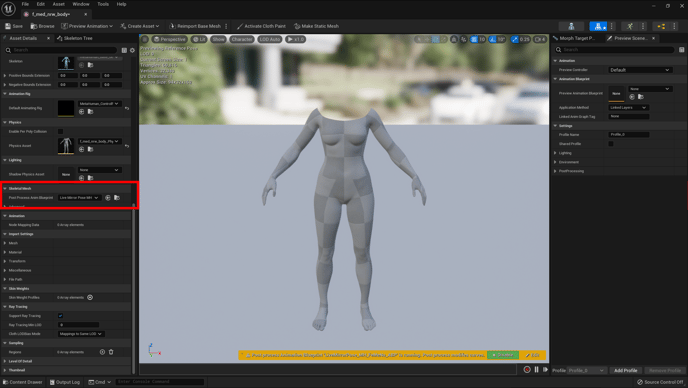Open Post Process Anim Blueprint dropdown
Screen dimensions: 688x388
(79, 198)
